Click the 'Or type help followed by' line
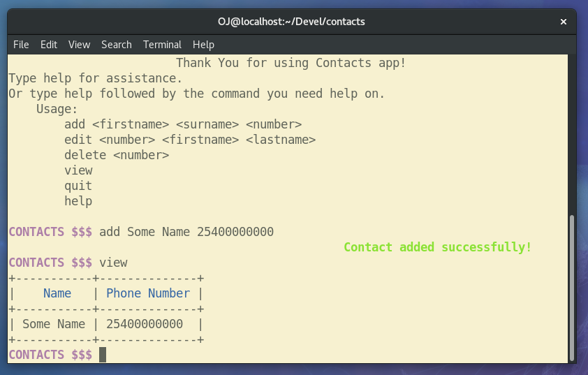588x375 pixels. pos(197,94)
